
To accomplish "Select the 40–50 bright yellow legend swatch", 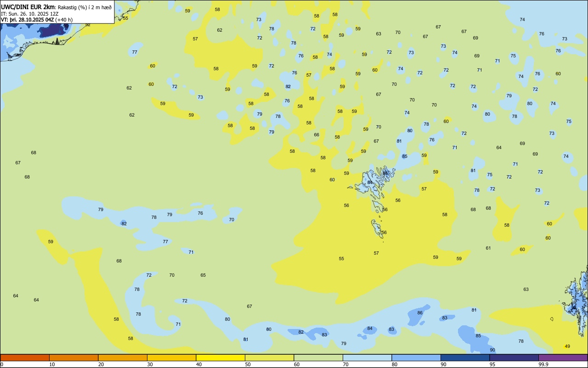I will (220, 357).
